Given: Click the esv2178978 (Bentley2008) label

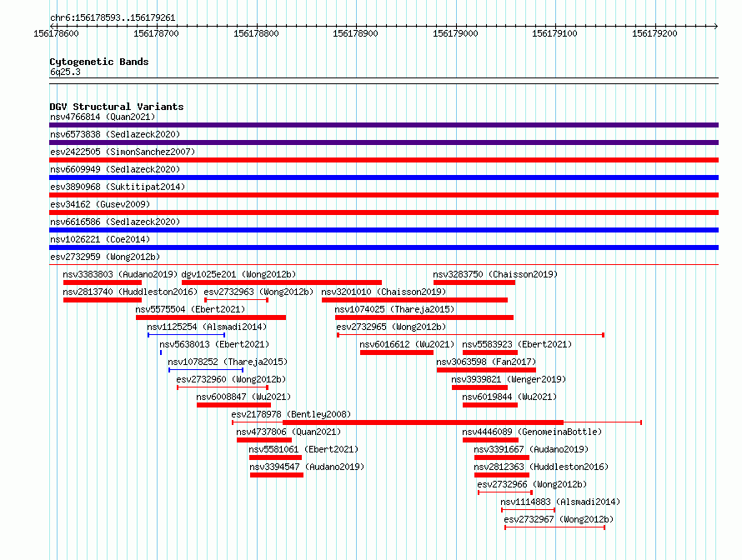Looking at the screenshot, I should [291, 414].
